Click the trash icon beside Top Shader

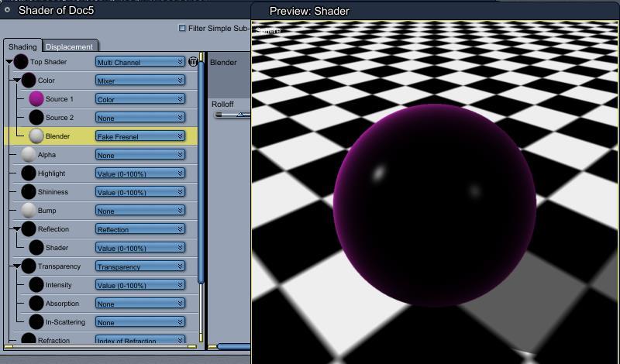pyautogui.click(x=193, y=62)
